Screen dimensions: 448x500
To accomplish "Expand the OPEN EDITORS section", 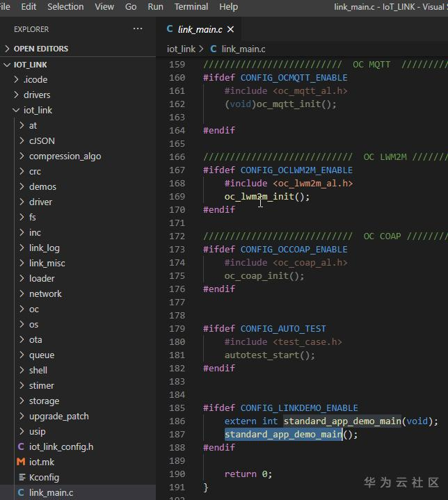I will click(7, 49).
